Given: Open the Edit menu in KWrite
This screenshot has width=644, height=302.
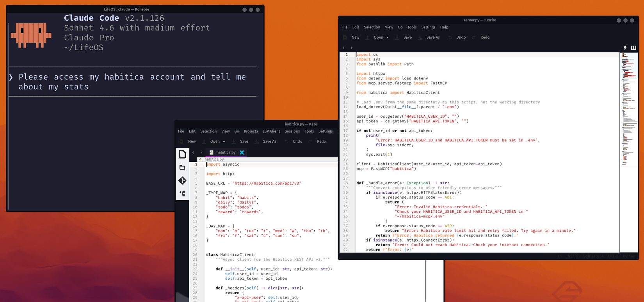Looking at the screenshot, I should [356, 27].
